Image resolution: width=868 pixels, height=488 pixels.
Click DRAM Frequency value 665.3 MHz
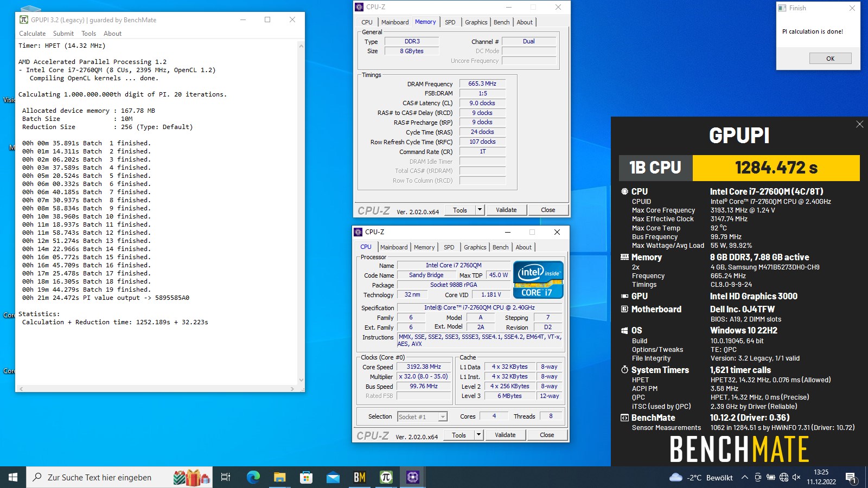point(482,84)
